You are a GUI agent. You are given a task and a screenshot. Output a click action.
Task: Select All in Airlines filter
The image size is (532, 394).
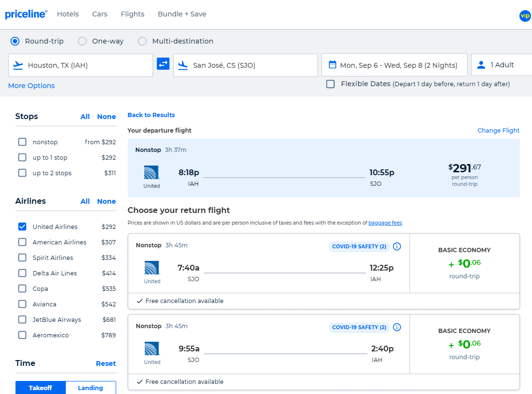[85, 201]
